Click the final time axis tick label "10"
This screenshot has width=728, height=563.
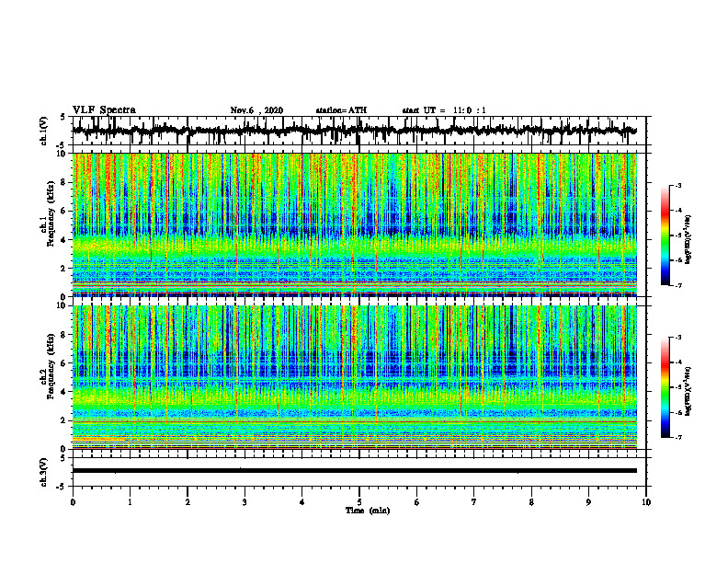646,502
